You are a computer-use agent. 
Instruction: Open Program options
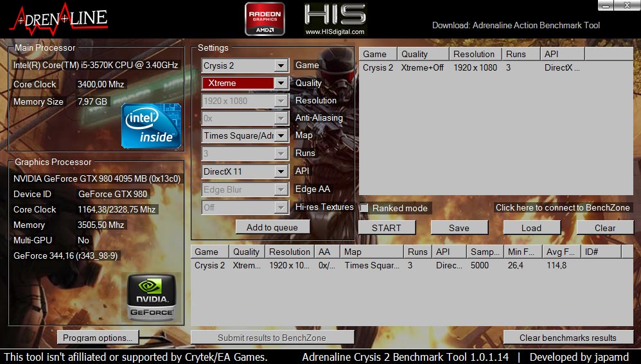[x=98, y=338]
